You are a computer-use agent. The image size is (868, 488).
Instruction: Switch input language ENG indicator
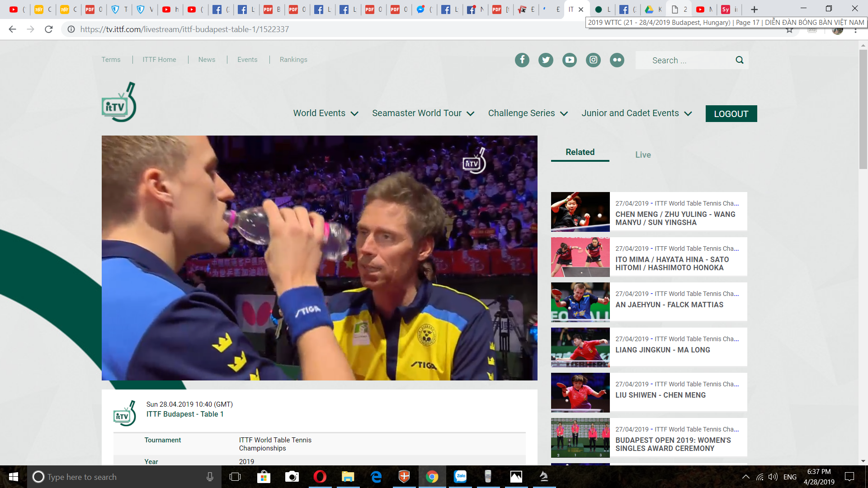[790, 477]
